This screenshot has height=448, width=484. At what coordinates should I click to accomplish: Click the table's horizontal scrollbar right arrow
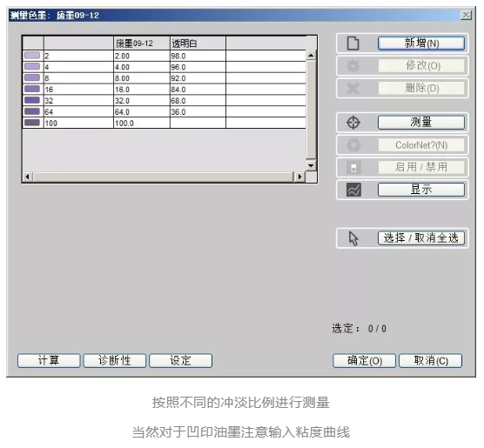[x=299, y=177]
